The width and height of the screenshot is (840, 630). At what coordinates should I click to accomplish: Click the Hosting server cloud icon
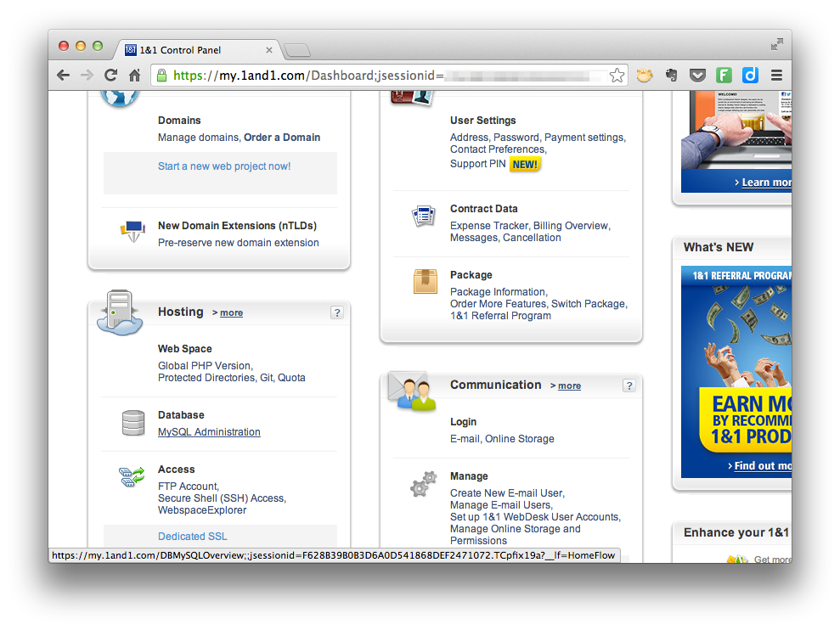pyautogui.click(x=120, y=312)
